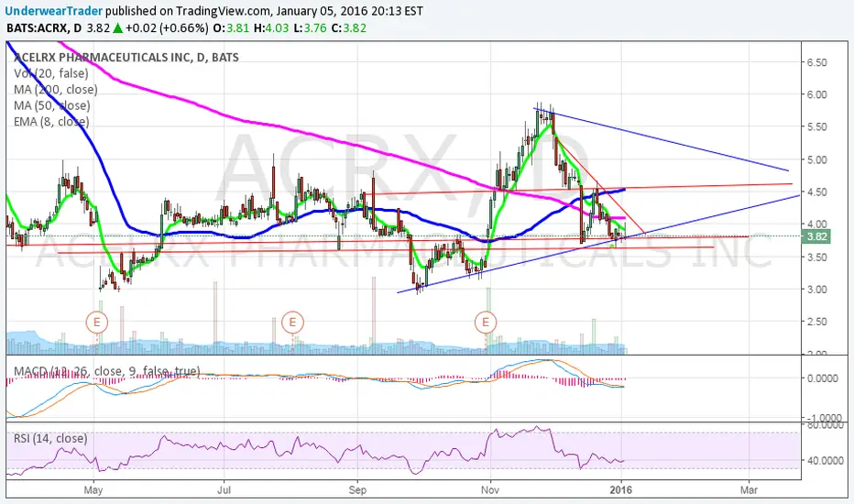Select the MACD (12, 26, close) indicator label
This screenshot has height=504, width=854.
(x=106, y=371)
